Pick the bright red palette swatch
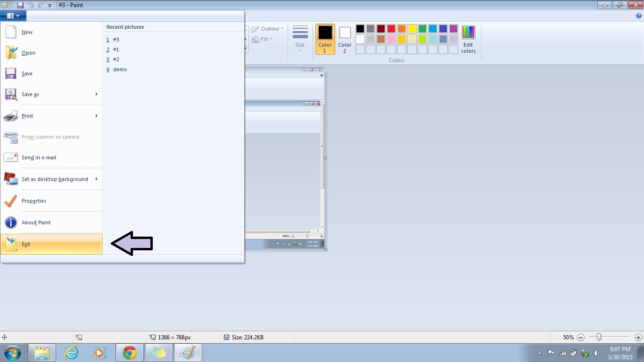The height and width of the screenshot is (362, 644). [391, 29]
